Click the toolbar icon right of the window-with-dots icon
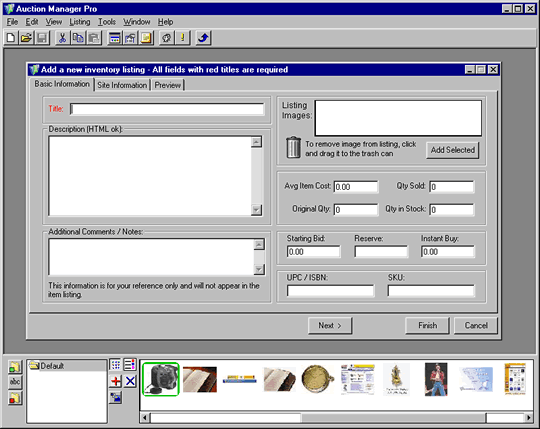This screenshot has width=540, height=429. 130,38
